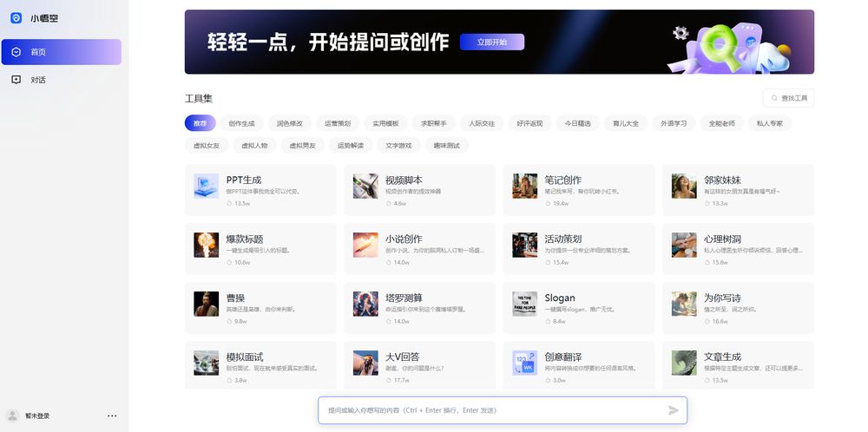This screenshot has height=432, width=868.
Task: Open the 文章生成 card title
Action: point(722,357)
